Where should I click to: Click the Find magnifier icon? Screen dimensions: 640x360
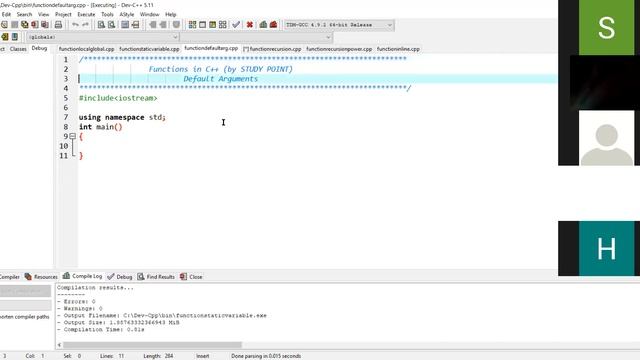coord(101,25)
